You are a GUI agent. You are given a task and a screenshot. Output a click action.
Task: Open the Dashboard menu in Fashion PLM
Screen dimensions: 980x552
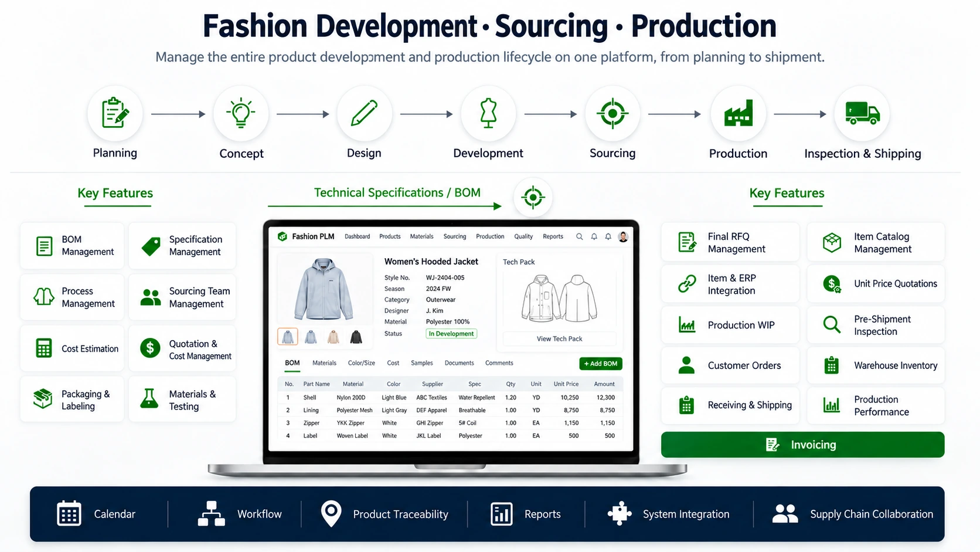click(357, 236)
